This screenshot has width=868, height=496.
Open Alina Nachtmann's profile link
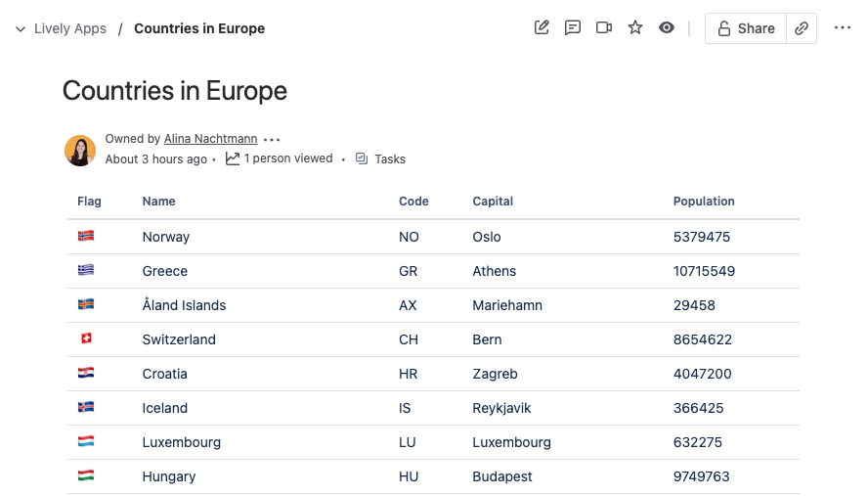click(x=210, y=139)
